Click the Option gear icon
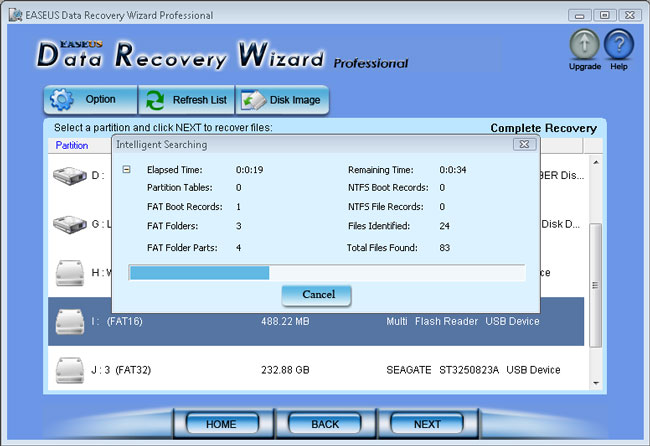 tap(61, 99)
